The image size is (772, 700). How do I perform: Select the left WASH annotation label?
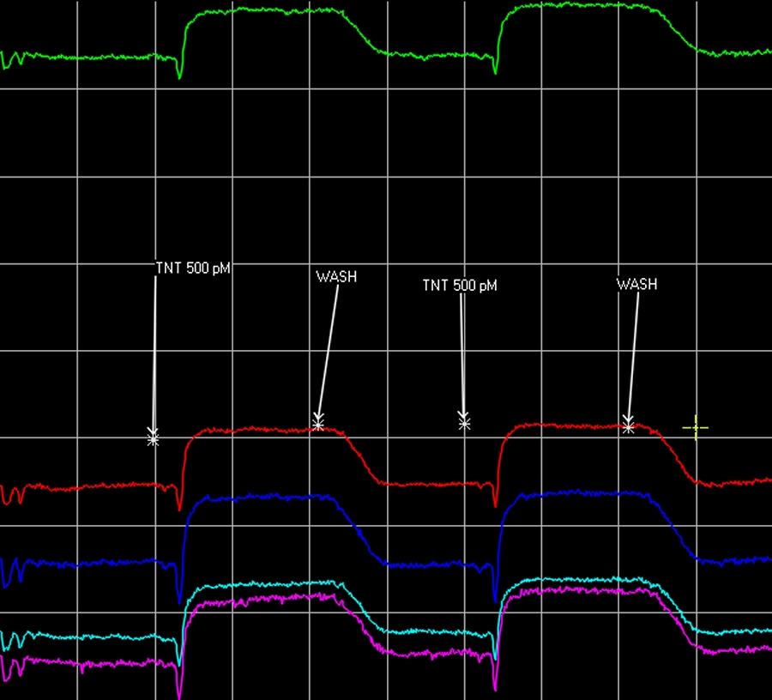pos(336,277)
